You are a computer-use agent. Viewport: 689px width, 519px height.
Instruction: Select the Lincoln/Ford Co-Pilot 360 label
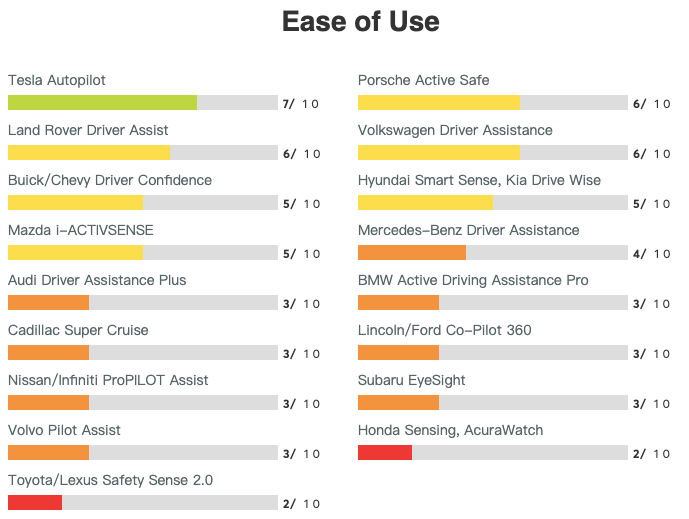445,330
